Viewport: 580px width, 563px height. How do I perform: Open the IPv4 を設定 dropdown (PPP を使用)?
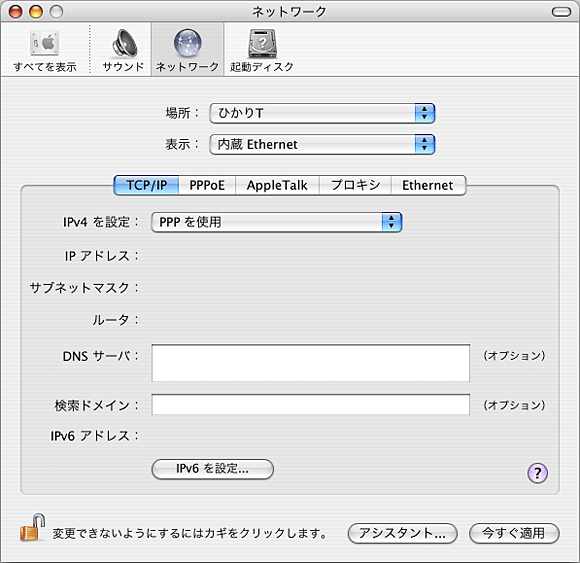(276, 222)
